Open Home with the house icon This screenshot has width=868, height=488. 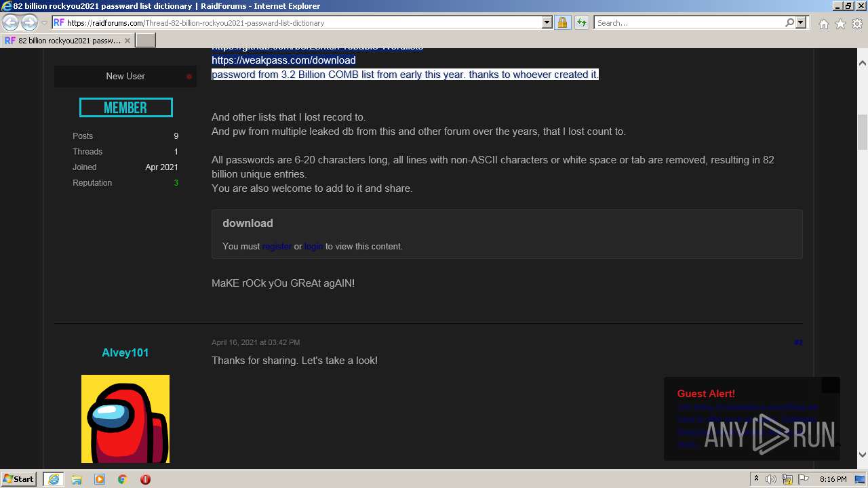coord(823,24)
